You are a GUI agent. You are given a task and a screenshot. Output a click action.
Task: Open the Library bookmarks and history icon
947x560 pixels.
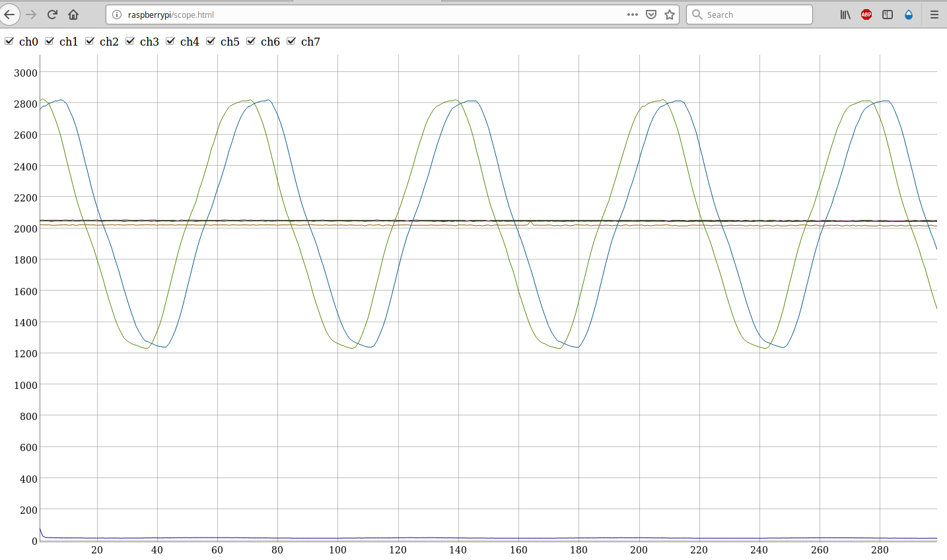(x=845, y=15)
